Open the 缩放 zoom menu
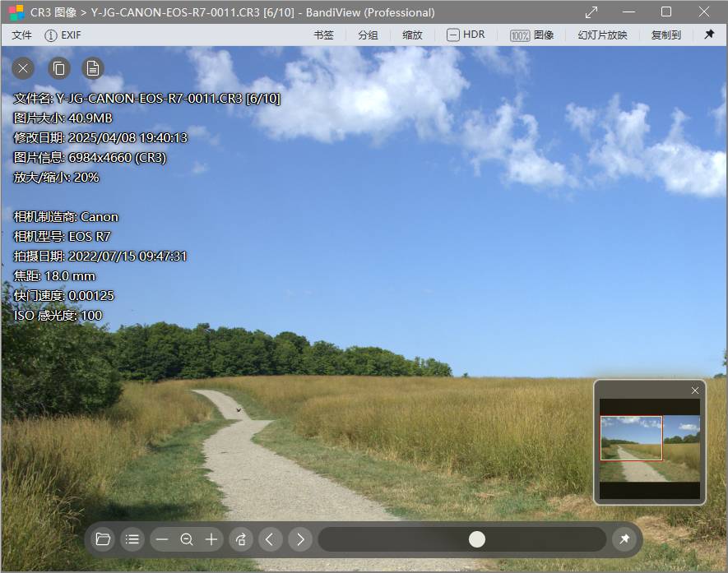The image size is (728, 573). [x=412, y=35]
